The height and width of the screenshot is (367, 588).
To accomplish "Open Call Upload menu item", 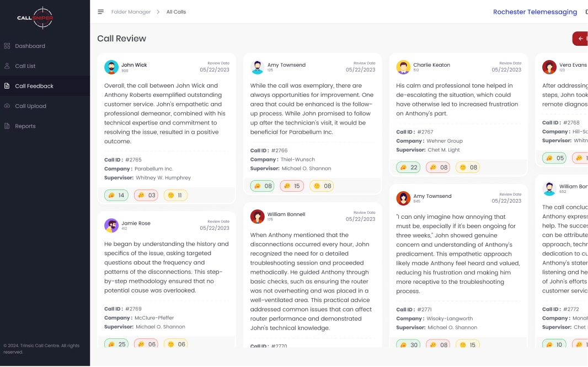I will pos(30,106).
